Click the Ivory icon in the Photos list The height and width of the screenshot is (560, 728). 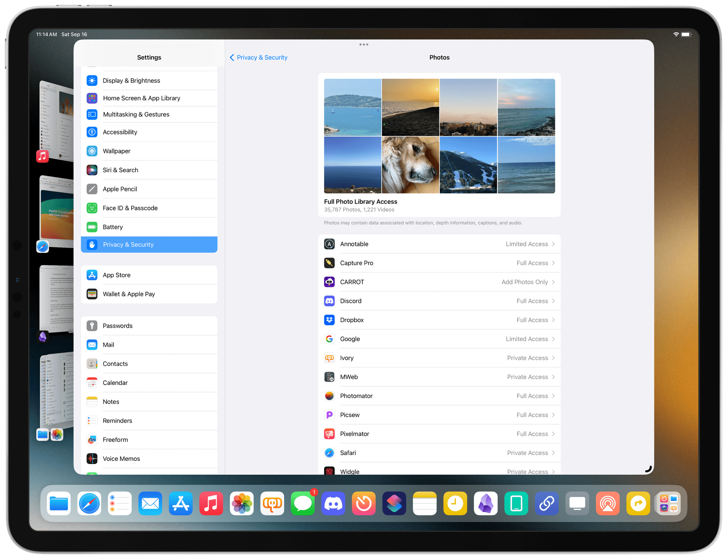330,358
